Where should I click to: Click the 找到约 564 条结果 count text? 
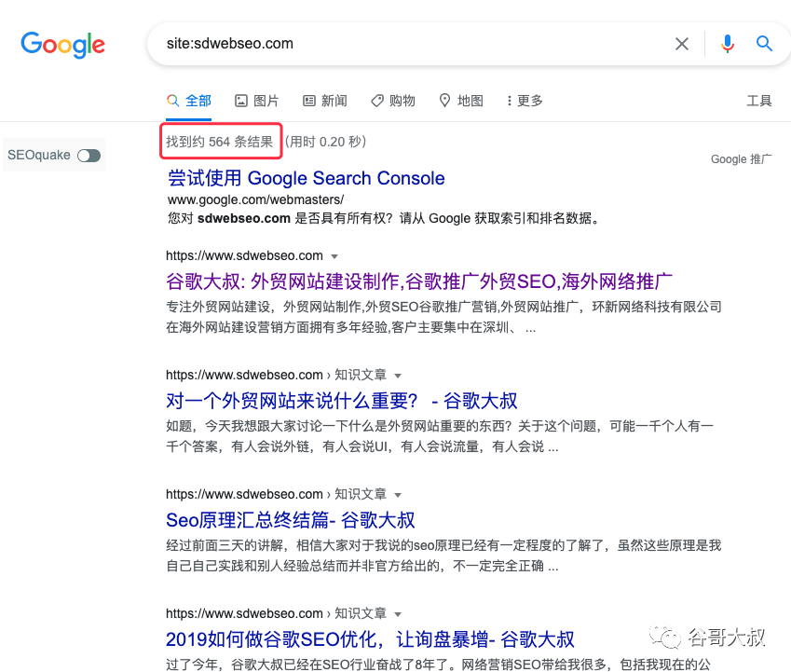(220, 142)
